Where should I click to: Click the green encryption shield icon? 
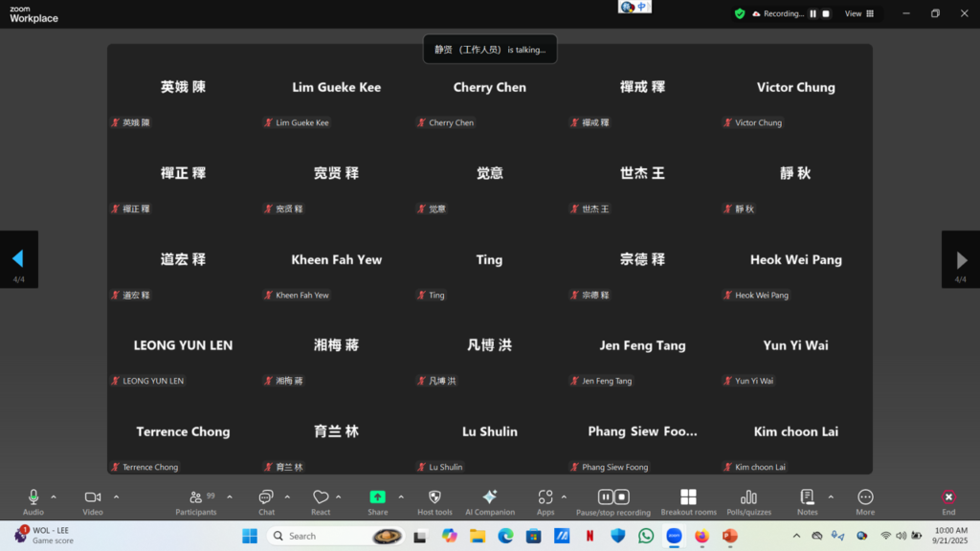coord(740,13)
